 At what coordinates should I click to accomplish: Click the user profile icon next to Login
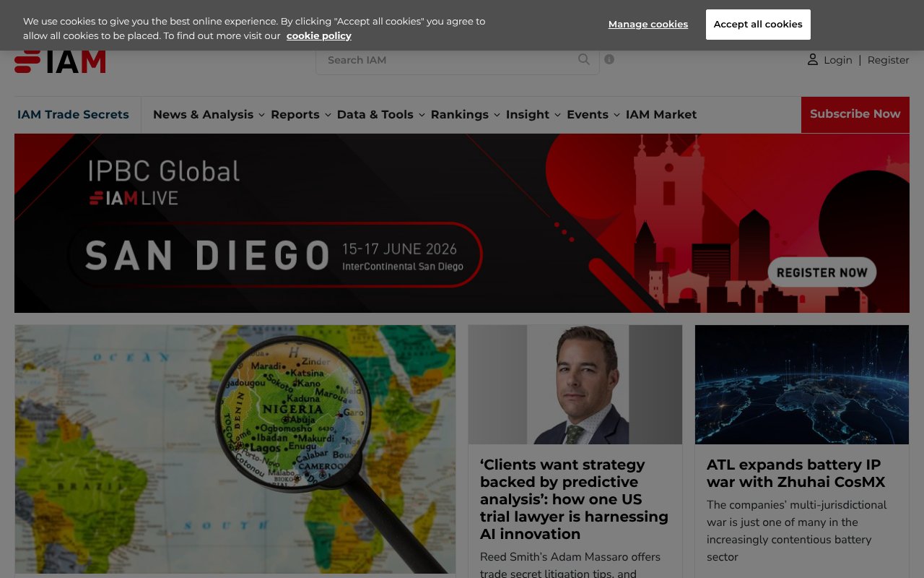[x=813, y=59]
